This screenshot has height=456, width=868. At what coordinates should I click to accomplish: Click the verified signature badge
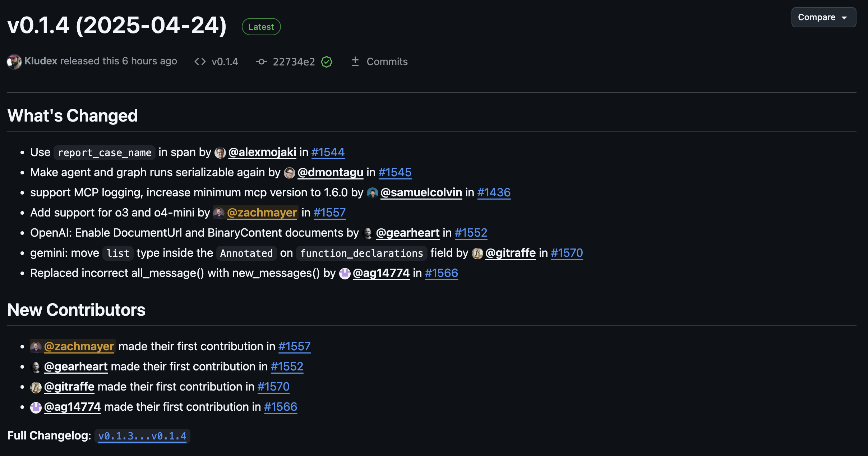coord(325,61)
